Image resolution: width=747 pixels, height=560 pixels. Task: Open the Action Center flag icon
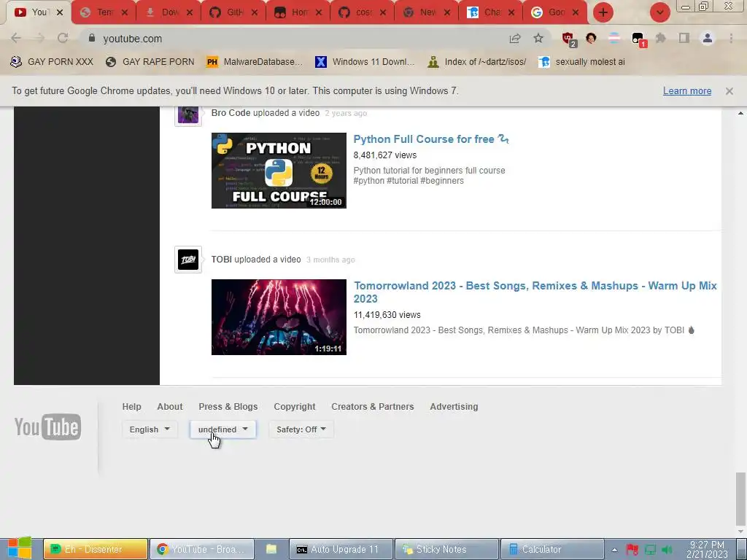(632, 550)
